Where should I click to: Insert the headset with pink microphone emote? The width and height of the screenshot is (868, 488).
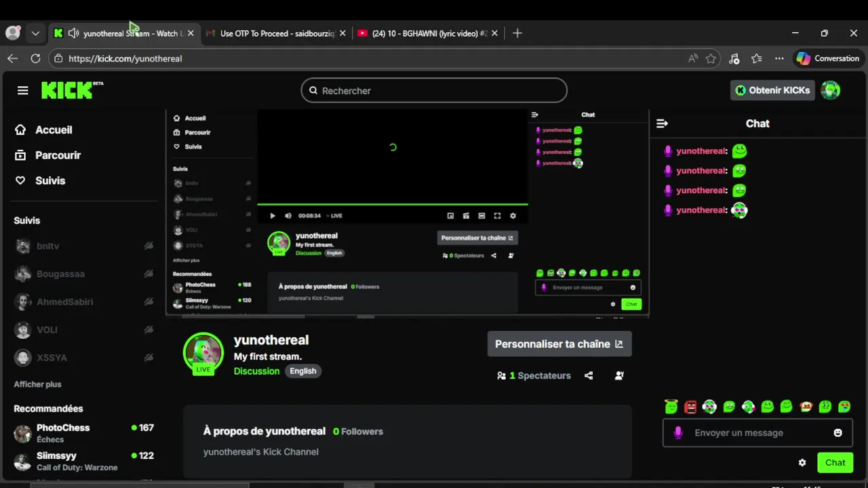coord(748,407)
